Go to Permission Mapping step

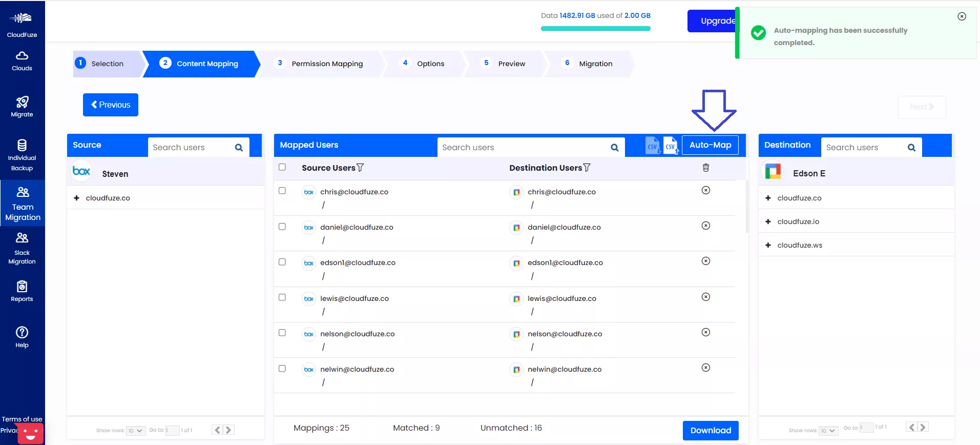pyautogui.click(x=321, y=64)
